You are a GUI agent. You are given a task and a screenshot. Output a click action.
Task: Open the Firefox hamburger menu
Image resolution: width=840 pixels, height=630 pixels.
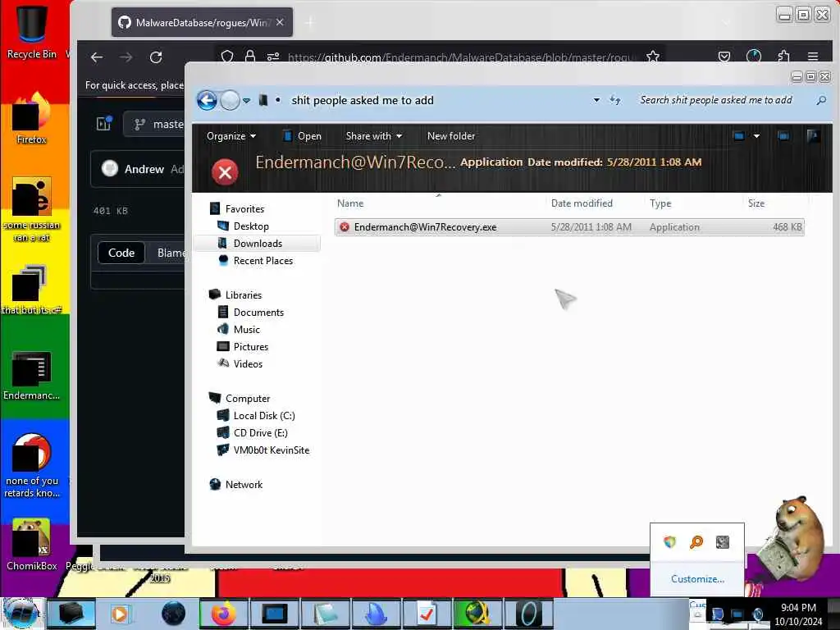(813, 57)
